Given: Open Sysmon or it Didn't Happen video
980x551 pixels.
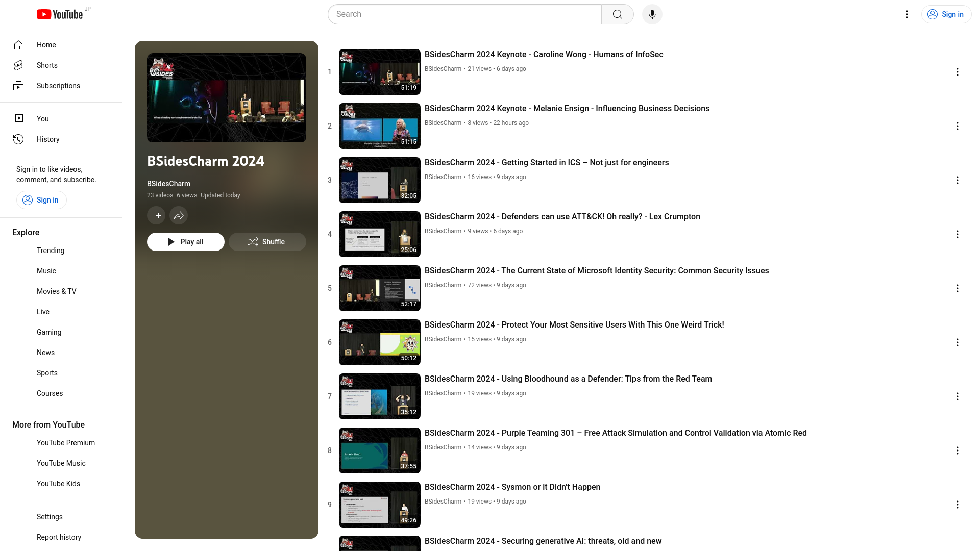Looking at the screenshot, I should pyautogui.click(x=512, y=487).
